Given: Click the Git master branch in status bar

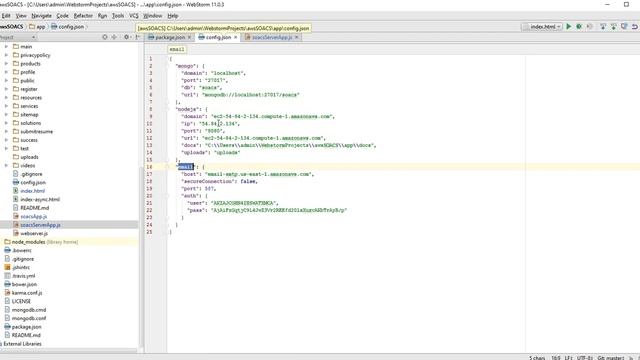Looking at the screenshot, I should (611, 358).
